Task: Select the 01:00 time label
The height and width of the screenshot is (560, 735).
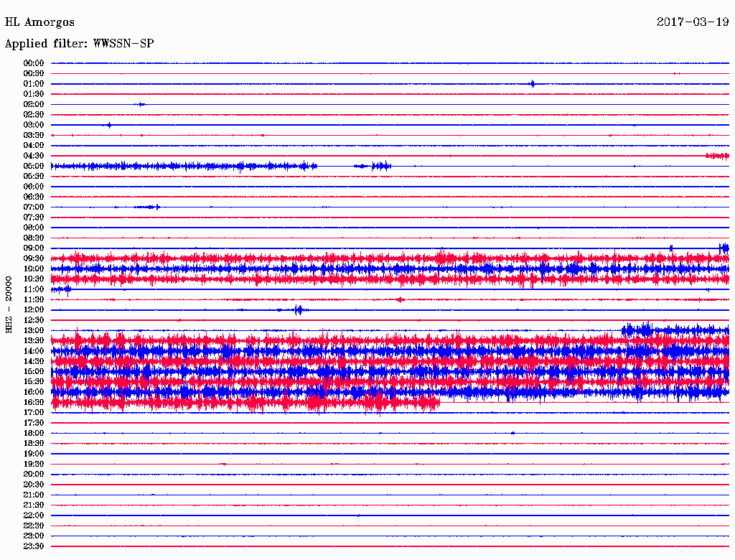Action: (34, 83)
